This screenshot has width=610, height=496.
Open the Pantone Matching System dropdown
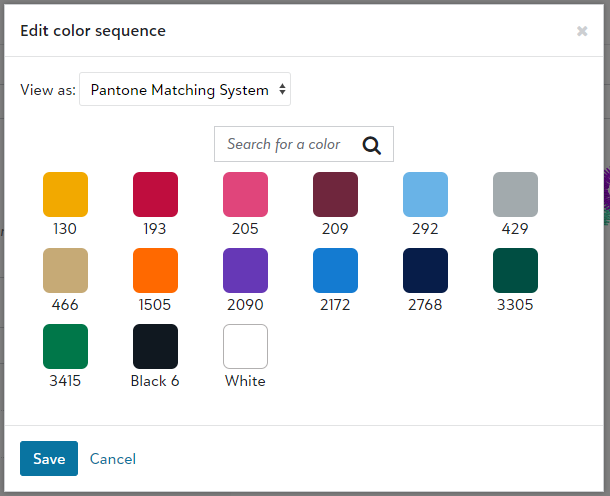[185, 89]
